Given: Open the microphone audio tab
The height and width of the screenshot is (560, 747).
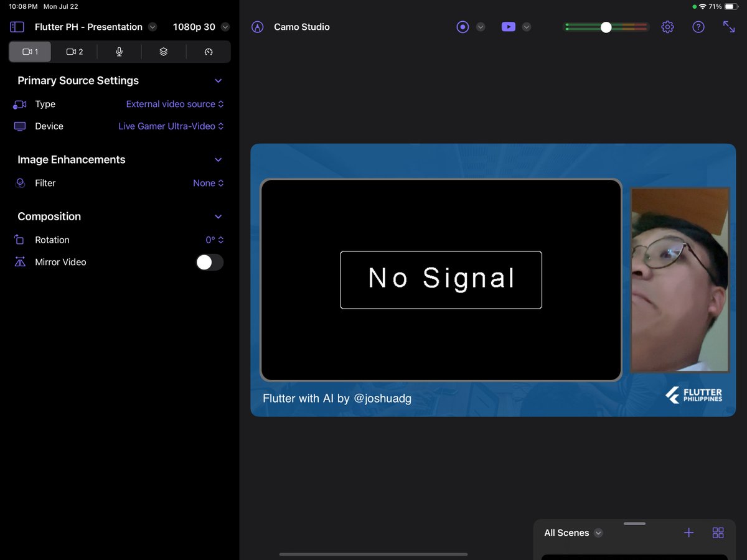Looking at the screenshot, I should pos(119,52).
